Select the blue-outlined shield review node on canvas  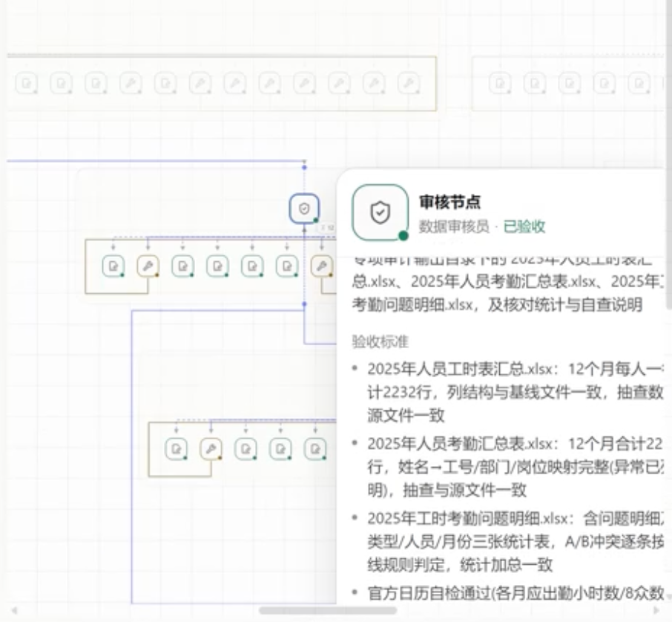[x=304, y=209]
